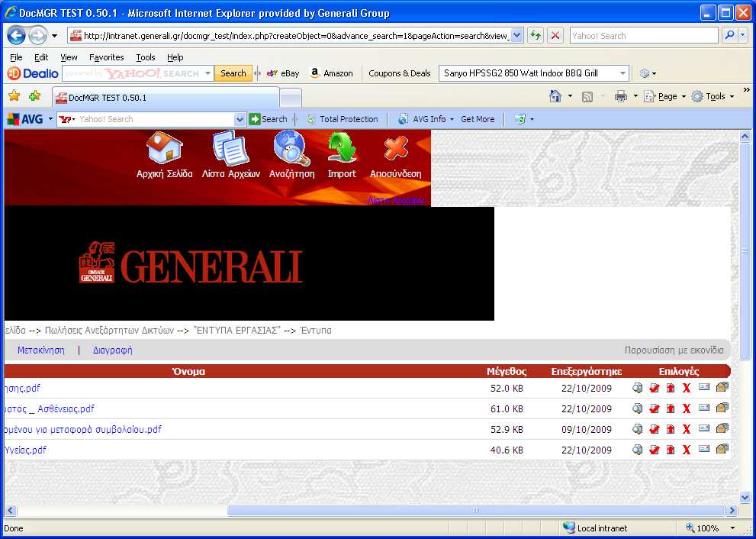Click the Μετακίνηση link
This screenshot has height=539, width=756.
(41, 350)
